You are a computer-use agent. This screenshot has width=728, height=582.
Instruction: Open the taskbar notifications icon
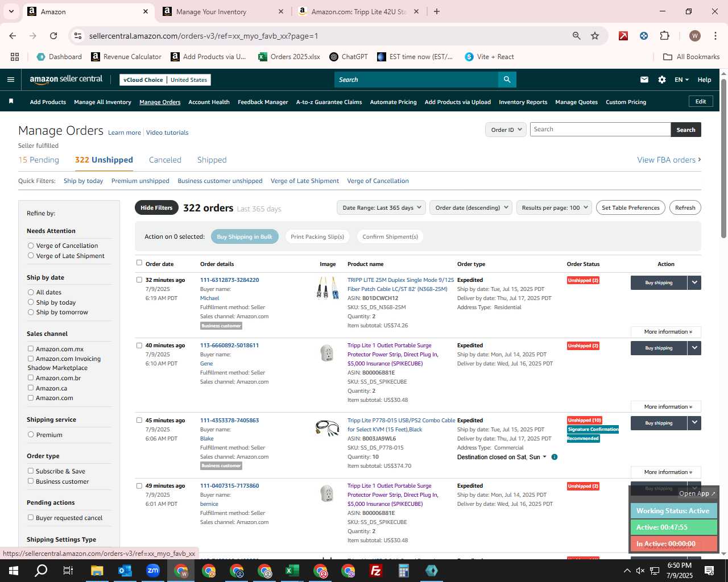[x=709, y=571]
